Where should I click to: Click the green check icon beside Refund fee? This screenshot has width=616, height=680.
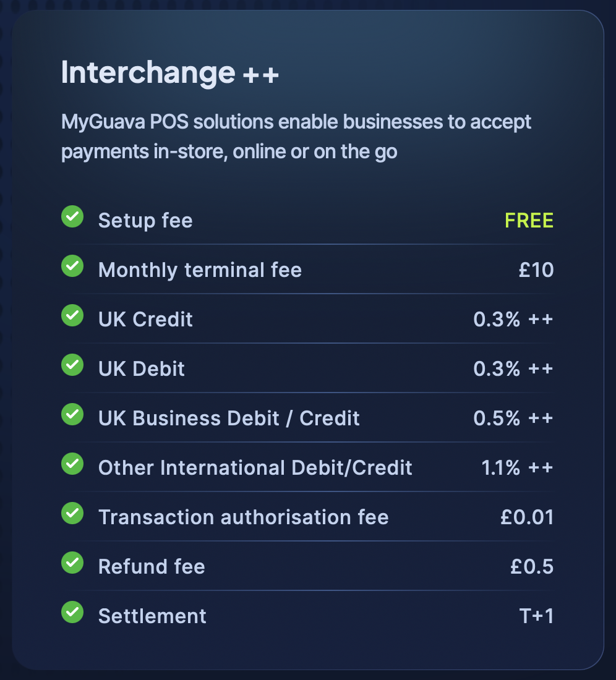[72, 563]
